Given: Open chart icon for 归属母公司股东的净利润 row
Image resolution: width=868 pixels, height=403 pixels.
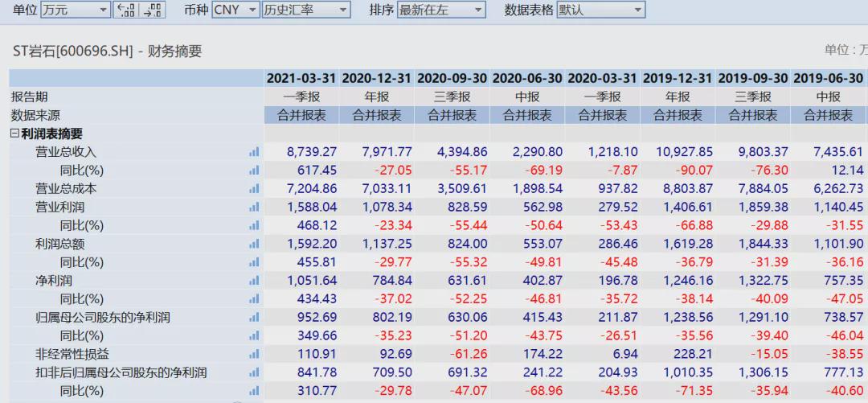Looking at the screenshot, I should click(x=254, y=318).
